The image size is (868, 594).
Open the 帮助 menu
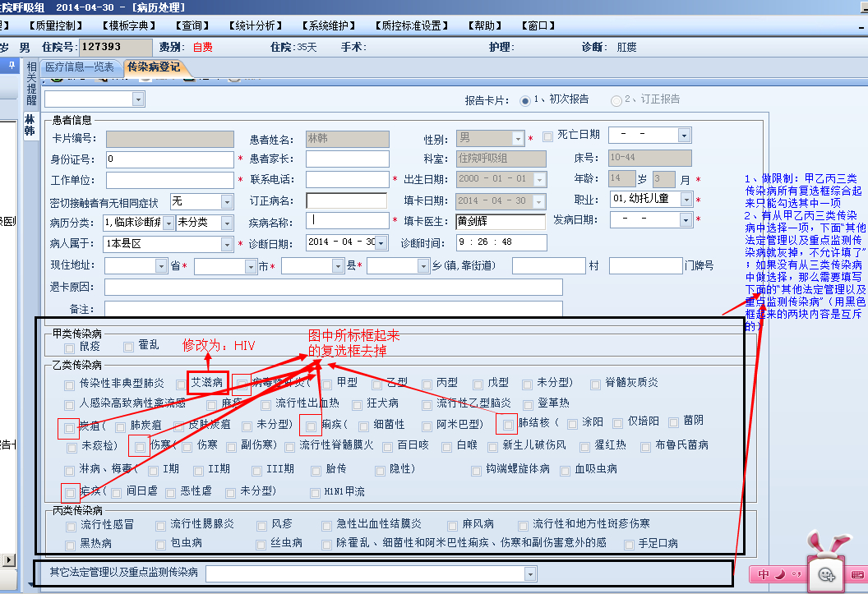coord(485,25)
